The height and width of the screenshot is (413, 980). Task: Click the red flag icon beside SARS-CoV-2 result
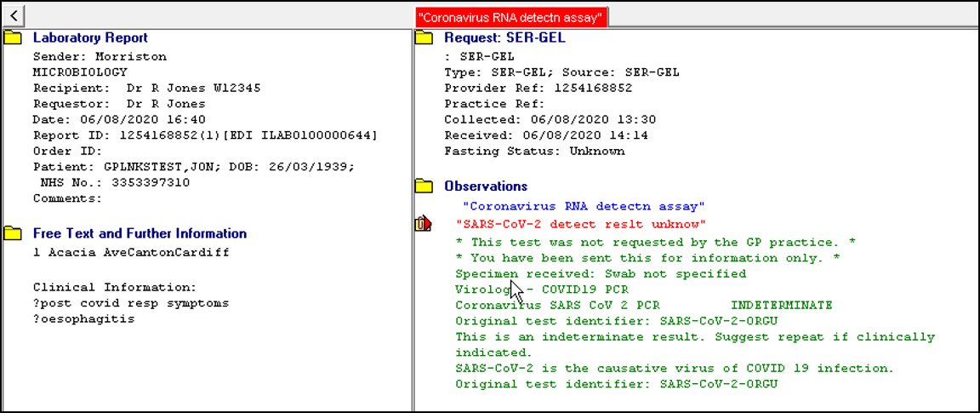point(423,224)
